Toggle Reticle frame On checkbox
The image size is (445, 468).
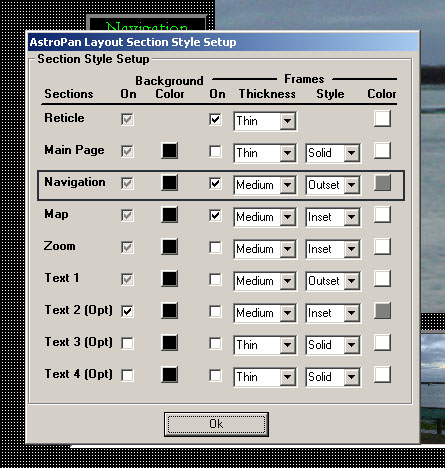click(x=215, y=119)
